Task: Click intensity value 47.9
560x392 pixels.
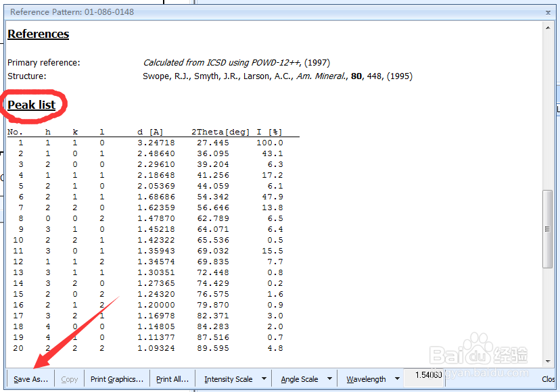Action: (273, 197)
